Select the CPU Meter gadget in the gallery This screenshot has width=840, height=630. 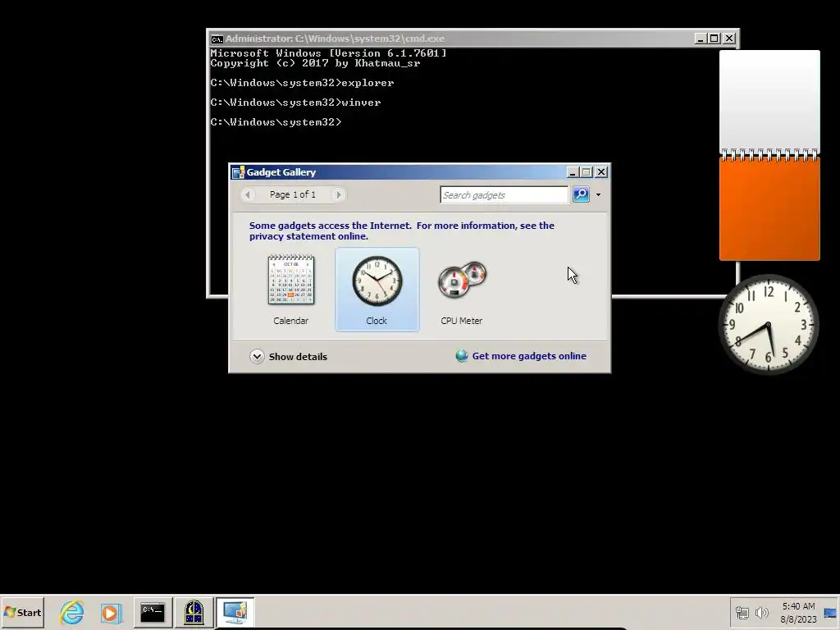pos(462,290)
